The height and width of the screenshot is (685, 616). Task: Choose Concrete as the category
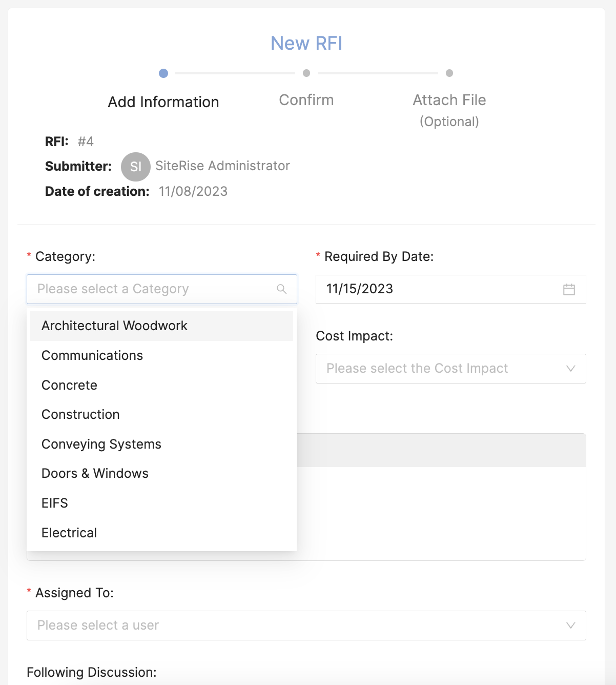click(69, 385)
